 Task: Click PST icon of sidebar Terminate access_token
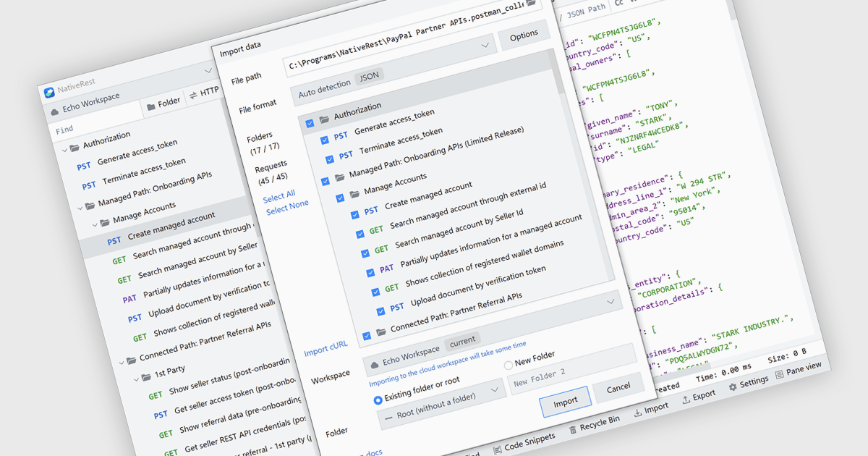point(89,185)
